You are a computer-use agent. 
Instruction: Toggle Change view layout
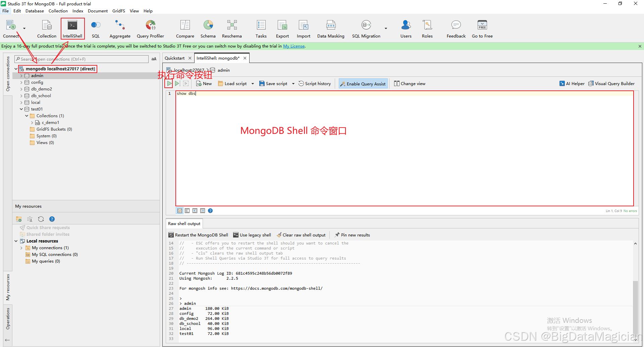[x=410, y=83]
